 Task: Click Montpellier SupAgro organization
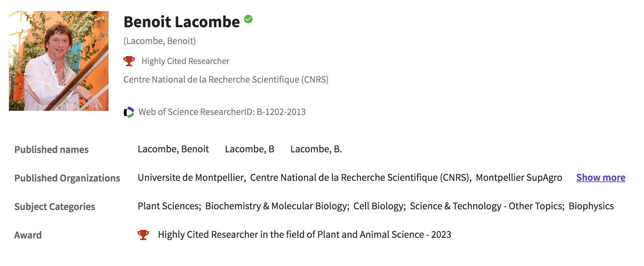[x=519, y=178]
